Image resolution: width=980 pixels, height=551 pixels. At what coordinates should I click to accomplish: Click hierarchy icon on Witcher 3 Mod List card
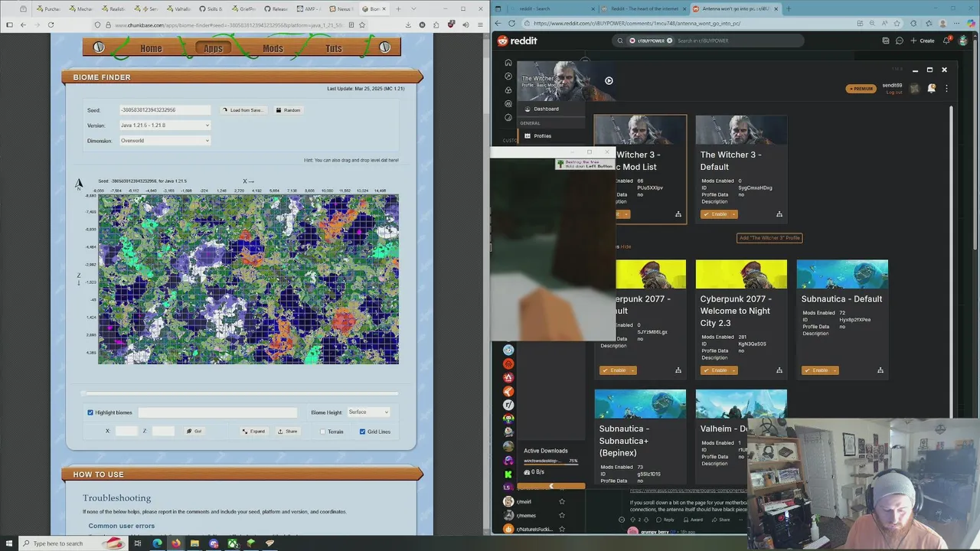point(678,214)
